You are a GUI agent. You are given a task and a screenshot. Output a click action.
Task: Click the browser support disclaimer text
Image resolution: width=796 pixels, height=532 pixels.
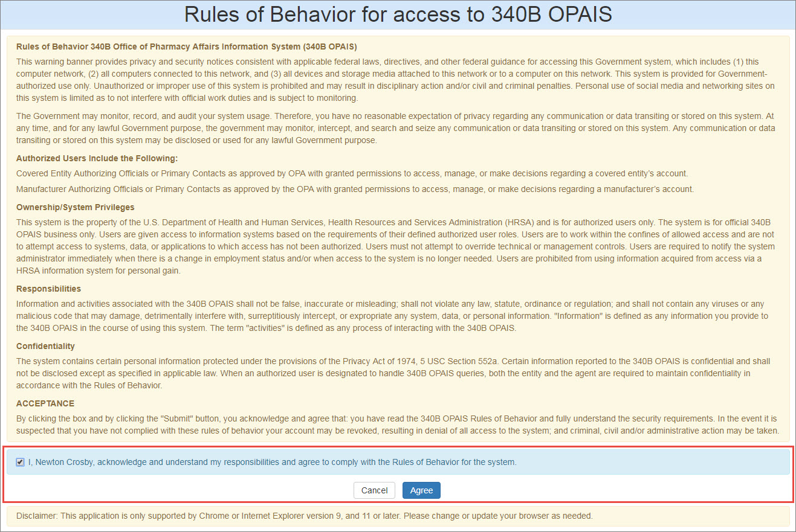coord(305,516)
